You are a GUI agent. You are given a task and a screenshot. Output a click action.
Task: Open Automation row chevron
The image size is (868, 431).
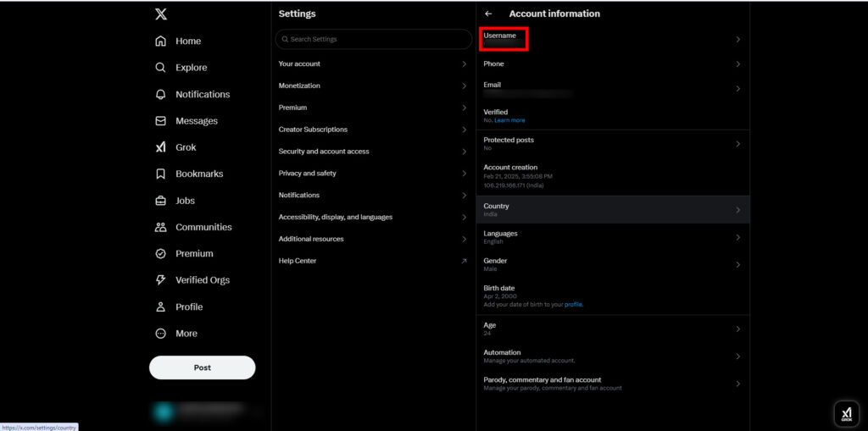point(738,356)
